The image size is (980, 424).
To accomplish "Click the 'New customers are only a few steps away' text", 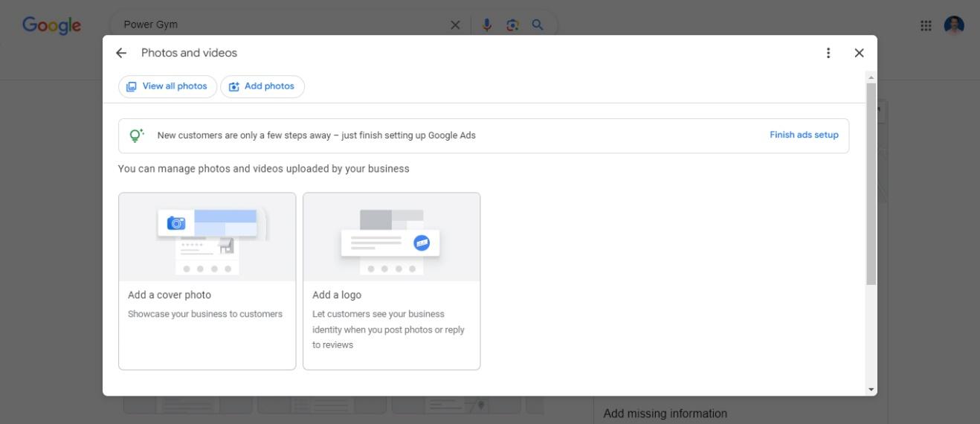I will point(317,135).
